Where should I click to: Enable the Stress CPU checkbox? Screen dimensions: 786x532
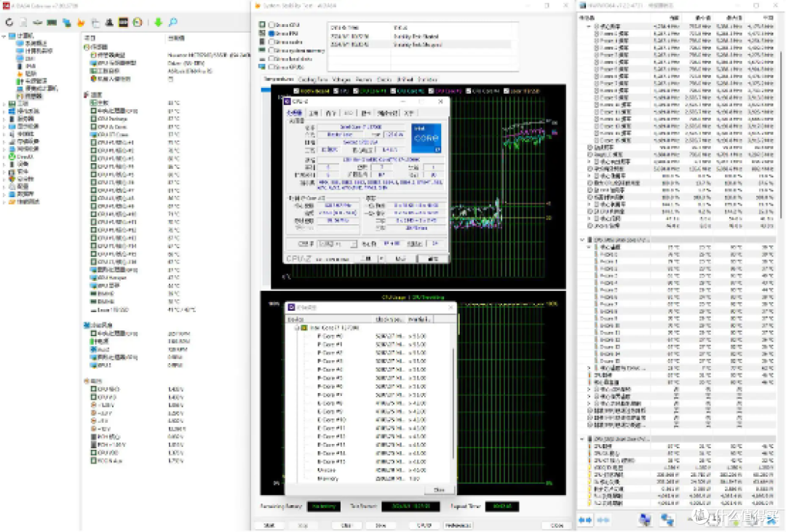coord(271,25)
